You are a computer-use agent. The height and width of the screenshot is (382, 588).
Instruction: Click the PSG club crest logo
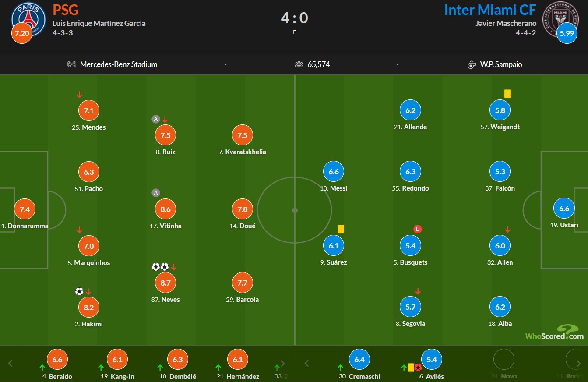click(x=28, y=19)
